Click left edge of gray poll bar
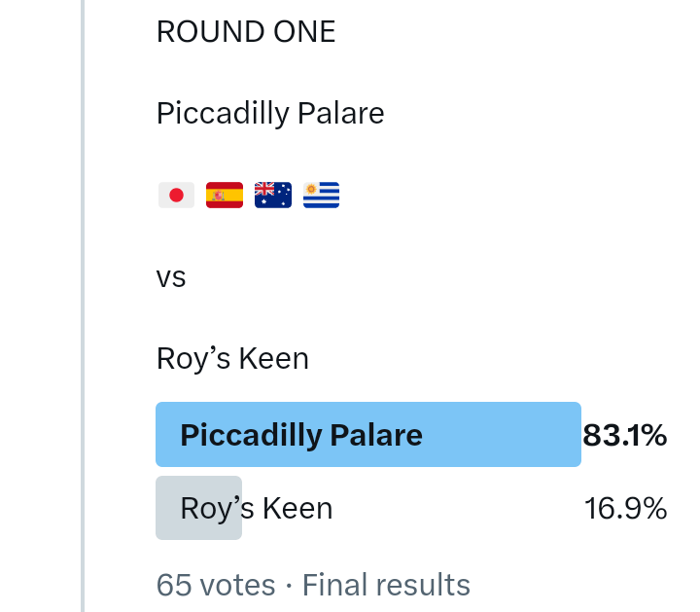Screen dimensions: 700x612 pos(161,508)
